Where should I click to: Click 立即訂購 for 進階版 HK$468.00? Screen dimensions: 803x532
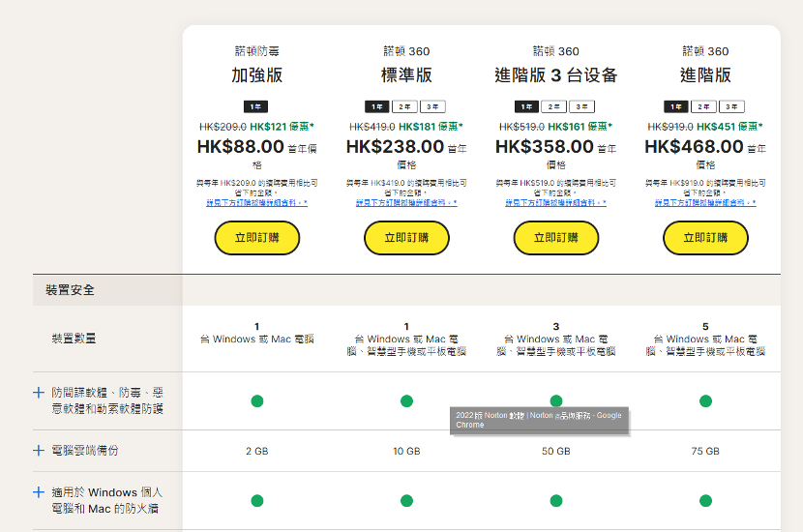pyautogui.click(x=705, y=238)
